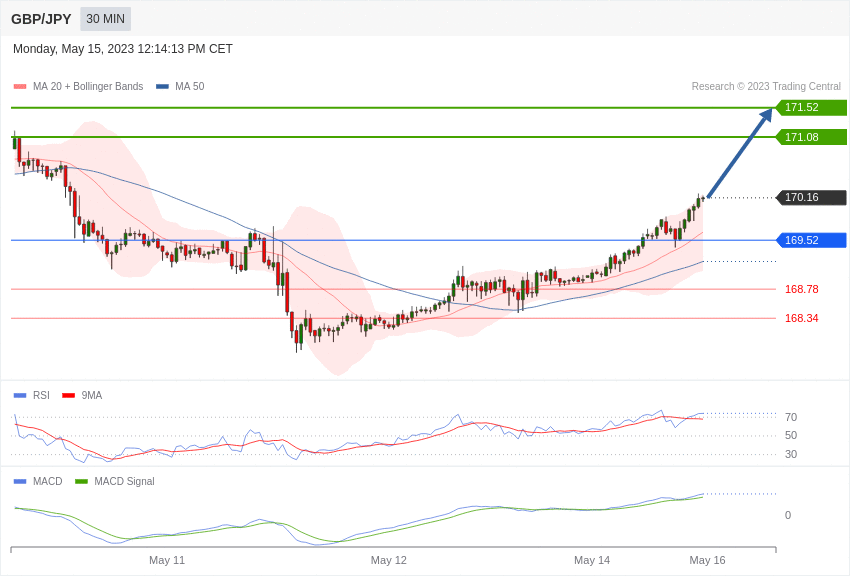Viewport: 850px width, 576px height.
Task: Click the Monday, May 15 timestamp text
Action: pos(123,49)
